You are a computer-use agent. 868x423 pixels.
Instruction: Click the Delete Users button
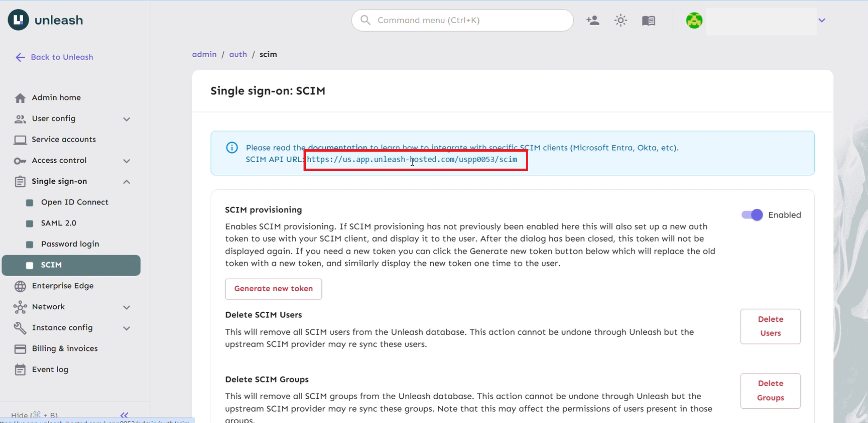[x=770, y=326]
